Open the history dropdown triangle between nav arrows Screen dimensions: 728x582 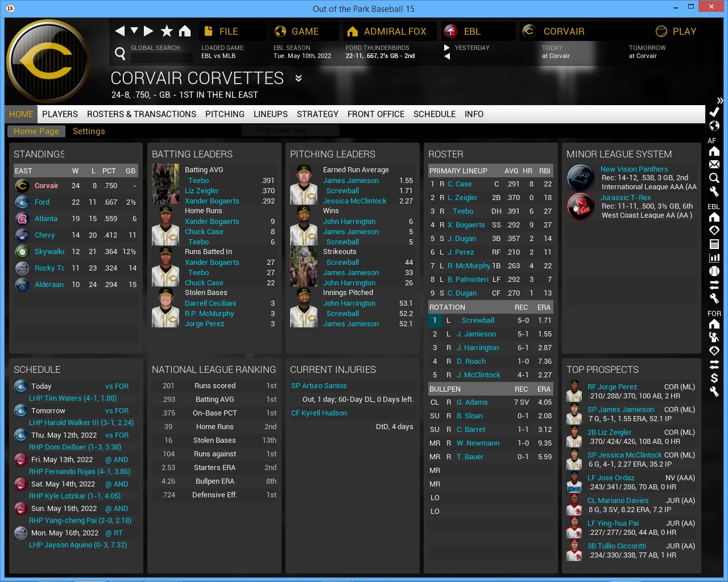pos(134,31)
